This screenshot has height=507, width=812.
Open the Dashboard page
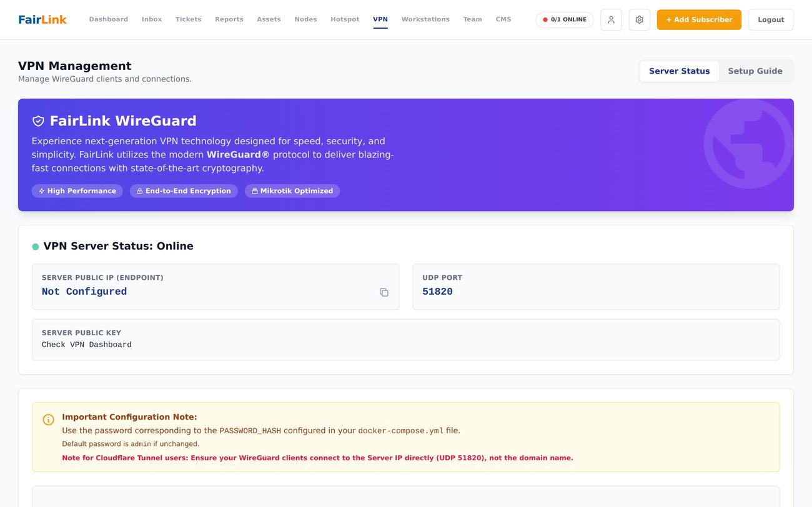[109, 19]
